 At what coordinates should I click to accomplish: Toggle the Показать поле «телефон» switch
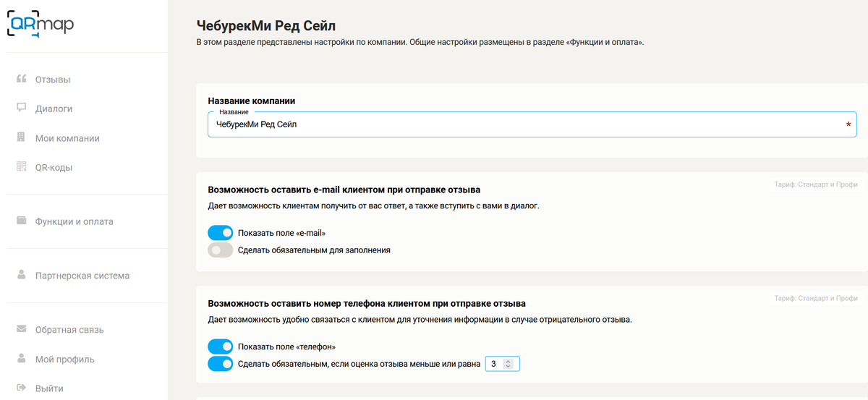click(x=221, y=346)
